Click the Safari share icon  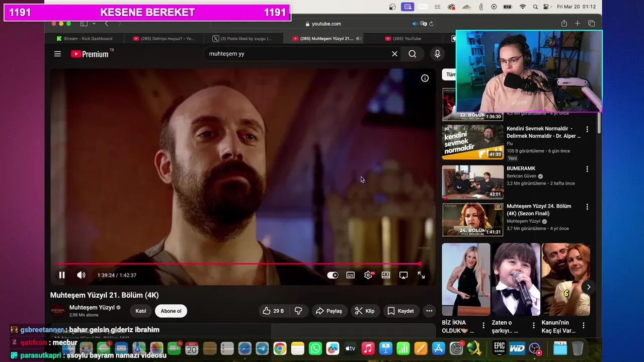[x=564, y=23]
